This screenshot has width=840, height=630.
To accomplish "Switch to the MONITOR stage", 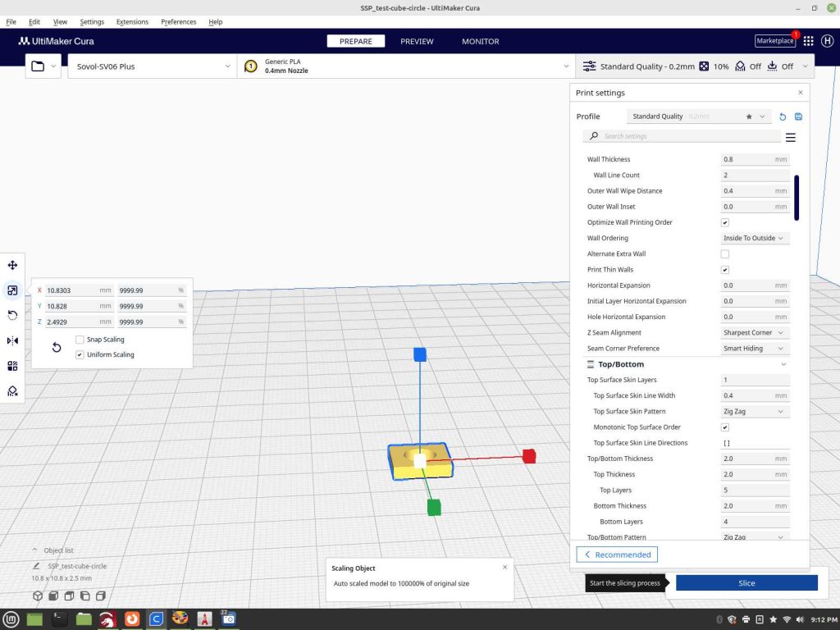I will [x=481, y=41].
